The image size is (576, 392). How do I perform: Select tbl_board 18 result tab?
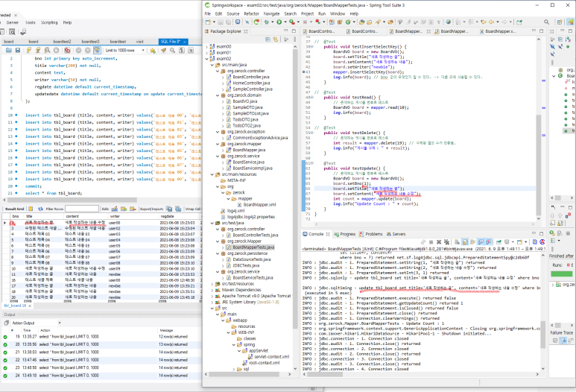[x=15, y=306]
